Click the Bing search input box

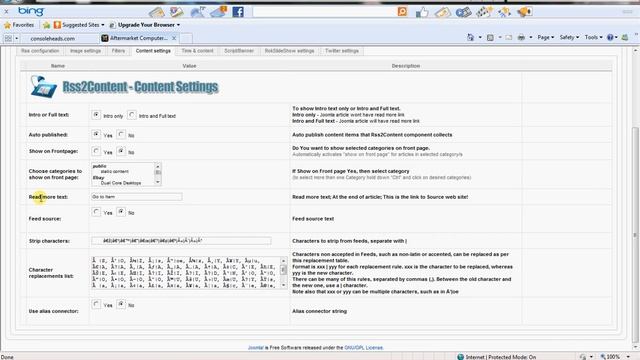coord(324,11)
